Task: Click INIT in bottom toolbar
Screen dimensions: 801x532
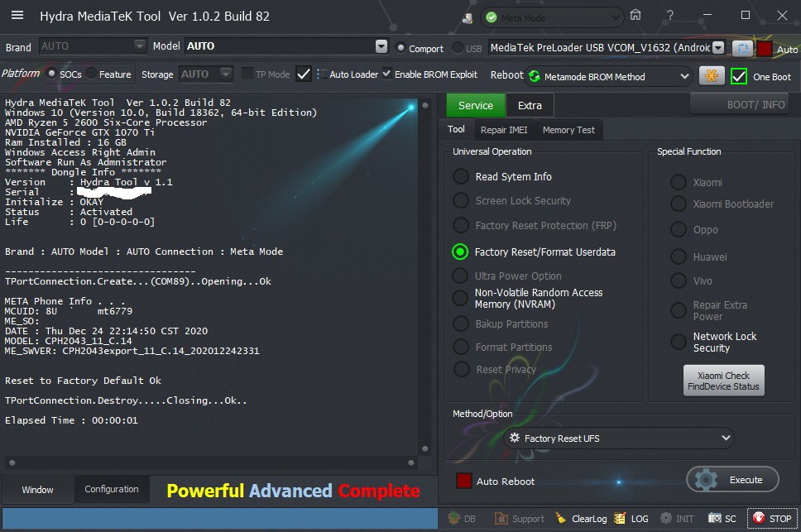Action: pyautogui.click(x=677, y=519)
